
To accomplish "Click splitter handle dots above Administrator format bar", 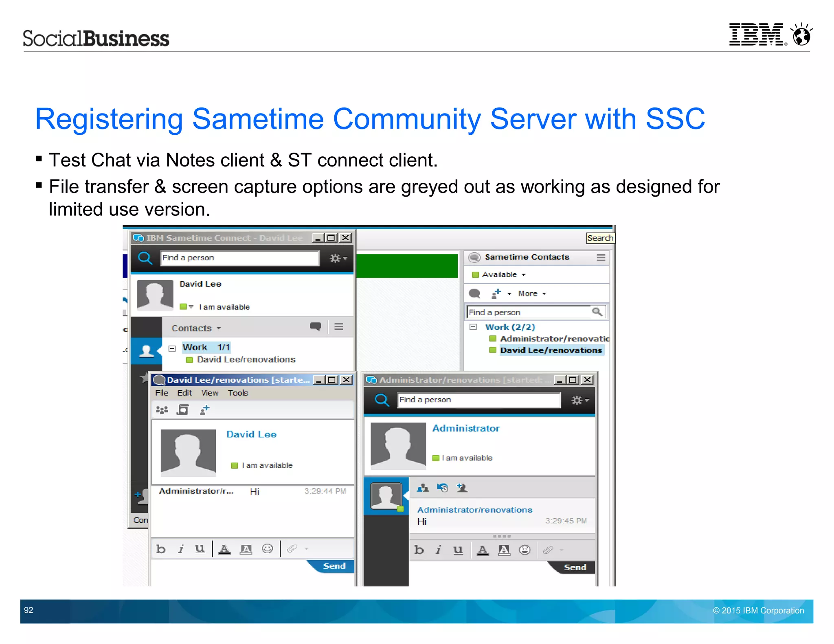I will point(502,536).
